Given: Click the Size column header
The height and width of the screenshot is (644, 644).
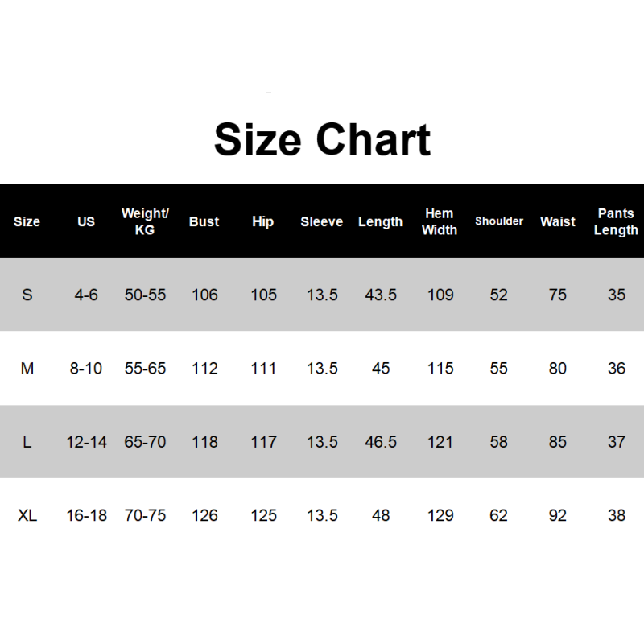Looking at the screenshot, I should 27,221.
